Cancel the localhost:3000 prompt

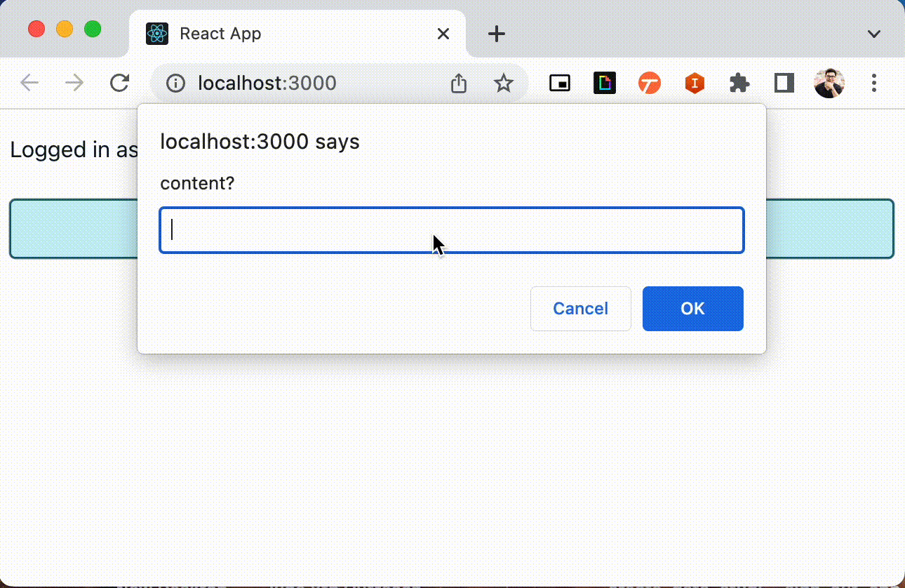coord(580,309)
